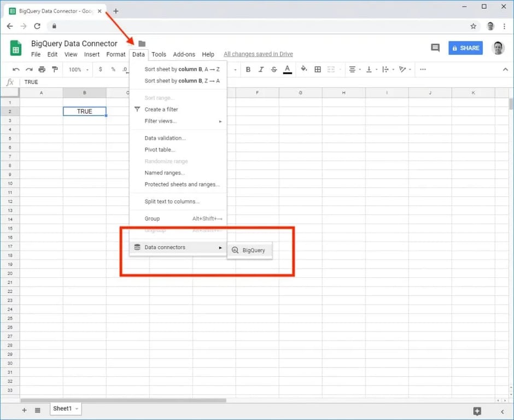Select Data validation

(x=178, y=138)
